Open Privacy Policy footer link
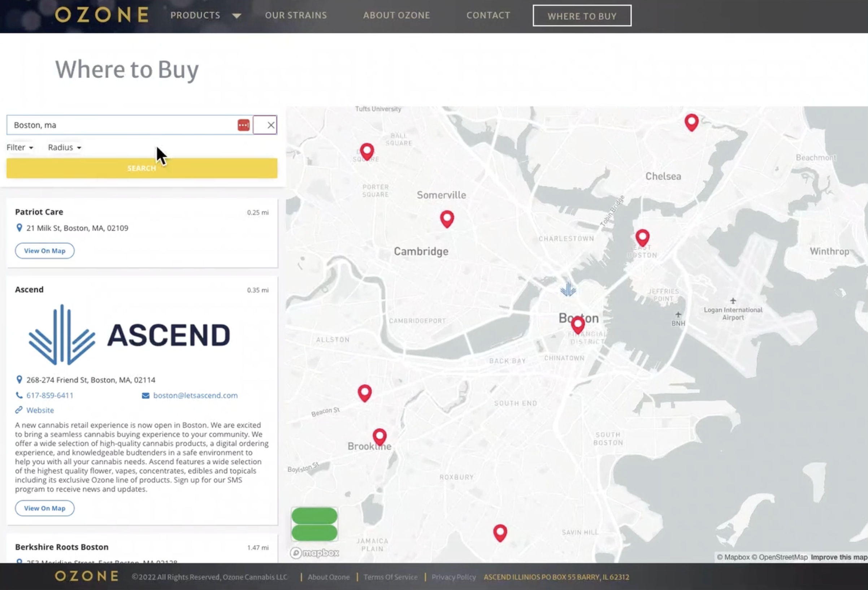 point(453,577)
